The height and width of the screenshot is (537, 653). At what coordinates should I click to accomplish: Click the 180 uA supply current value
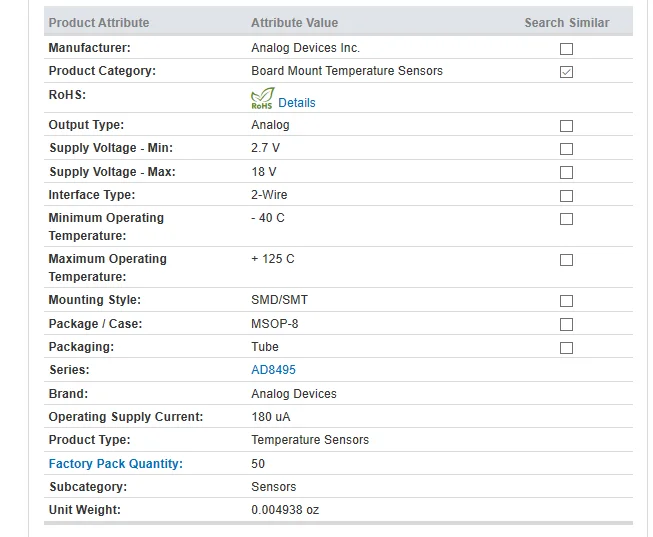pos(271,417)
